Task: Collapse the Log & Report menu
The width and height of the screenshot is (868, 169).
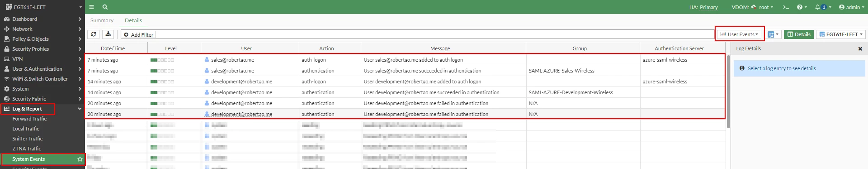Action: point(42,109)
